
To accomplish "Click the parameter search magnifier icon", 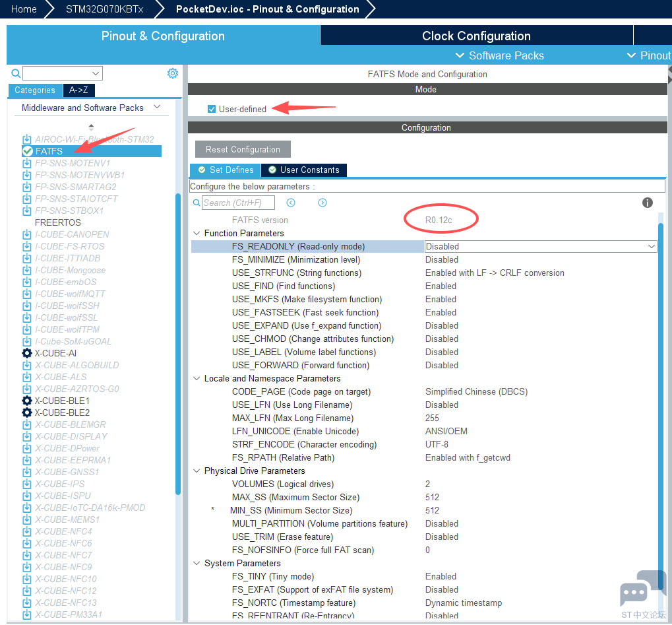I will [x=197, y=203].
